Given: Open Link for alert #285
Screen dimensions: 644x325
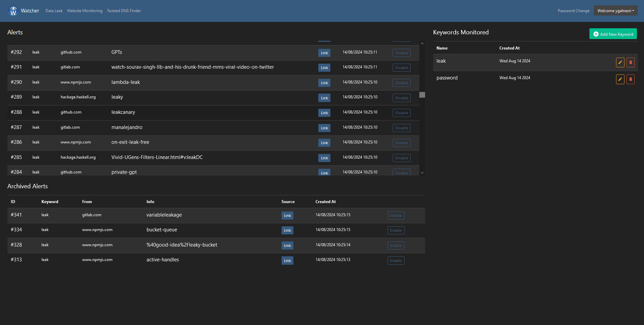Looking at the screenshot, I should tap(324, 158).
